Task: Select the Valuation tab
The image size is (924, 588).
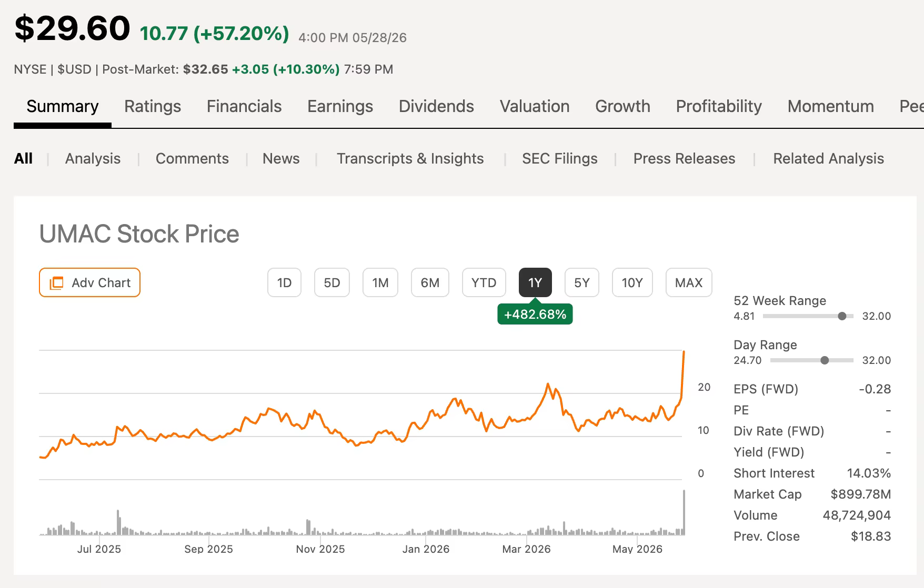Action: 535,107
